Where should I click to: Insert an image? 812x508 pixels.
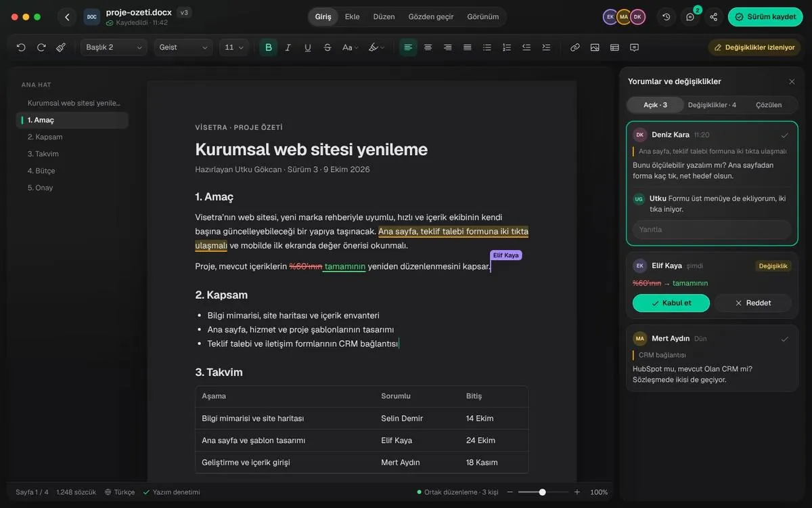click(595, 47)
